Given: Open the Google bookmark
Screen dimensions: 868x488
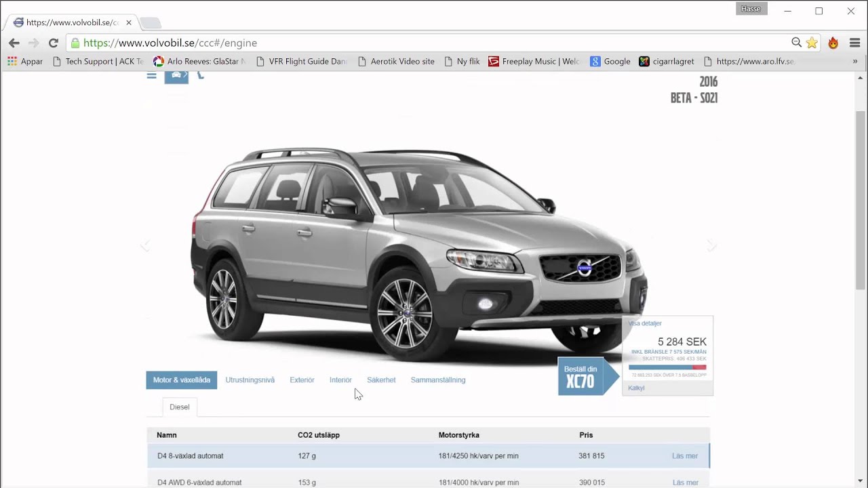Looking at the screenshot, I should point(610,61).
